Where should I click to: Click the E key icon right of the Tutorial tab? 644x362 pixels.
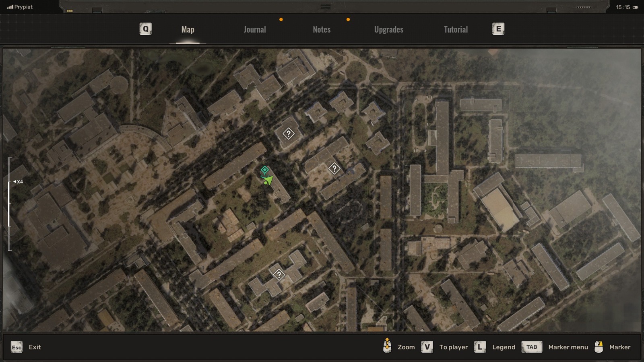(x=498, y=29)
